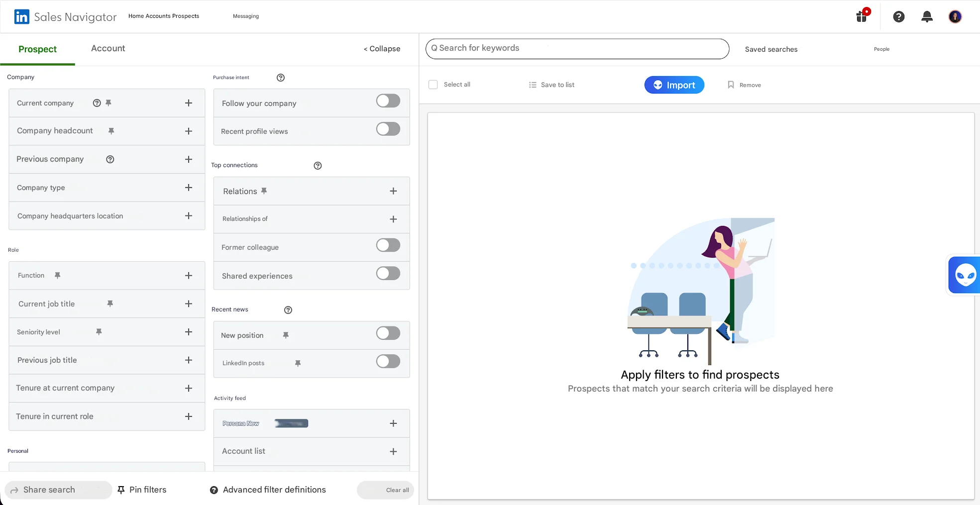Click the Share search button
Image resolution: width=980 pixels, height=505 pixels.
coord(58,490)
